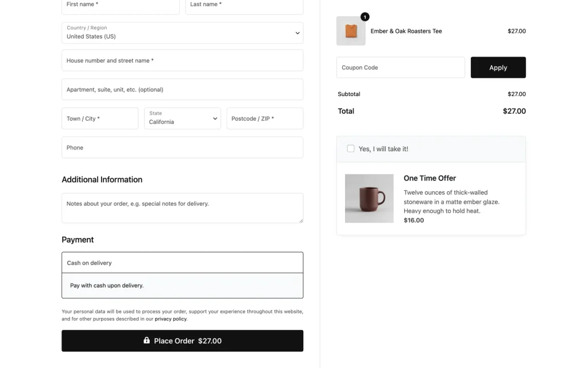
Task: Focus the House number and street name field
Action: click(182, 60)
